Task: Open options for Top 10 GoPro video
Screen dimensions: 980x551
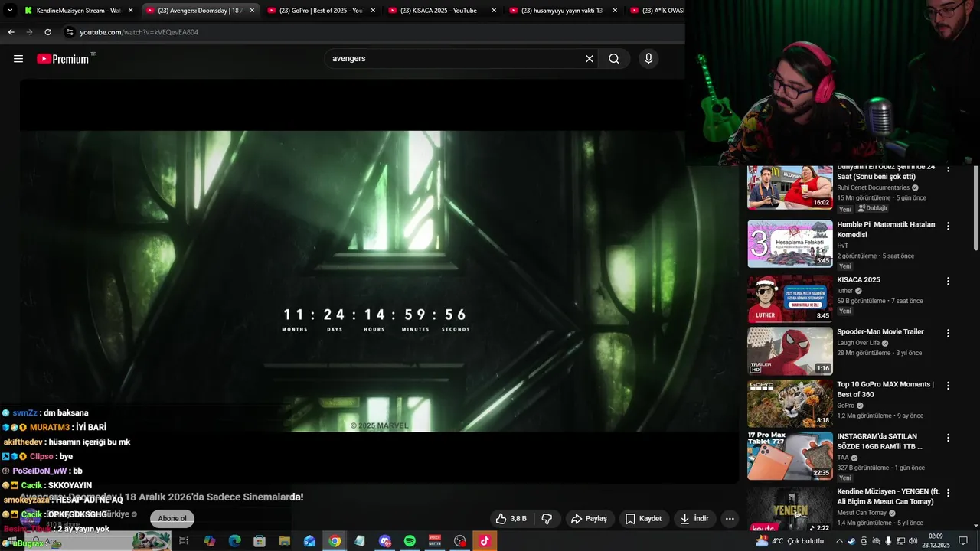Action: coord(948,386)
